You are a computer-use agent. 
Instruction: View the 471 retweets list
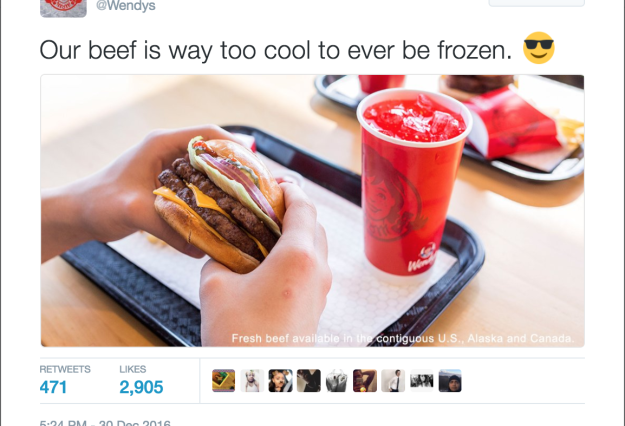tap(53, 387)
